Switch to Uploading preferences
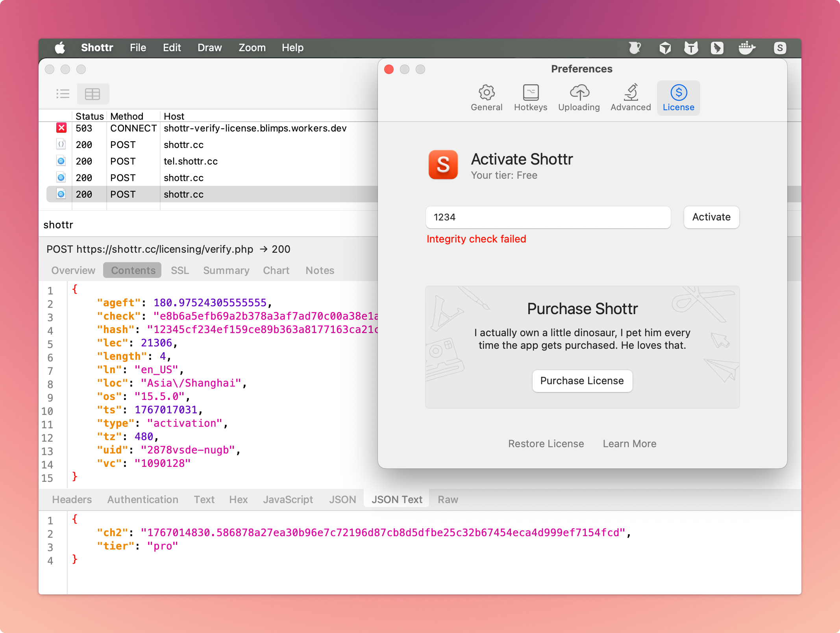Viewport: 840px width, 633px height. click(579, 98)
